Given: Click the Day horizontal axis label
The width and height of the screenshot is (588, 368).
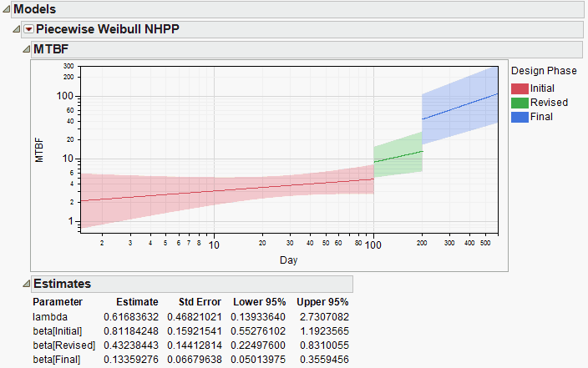Looking at the screenshot, I should (288, 260).
